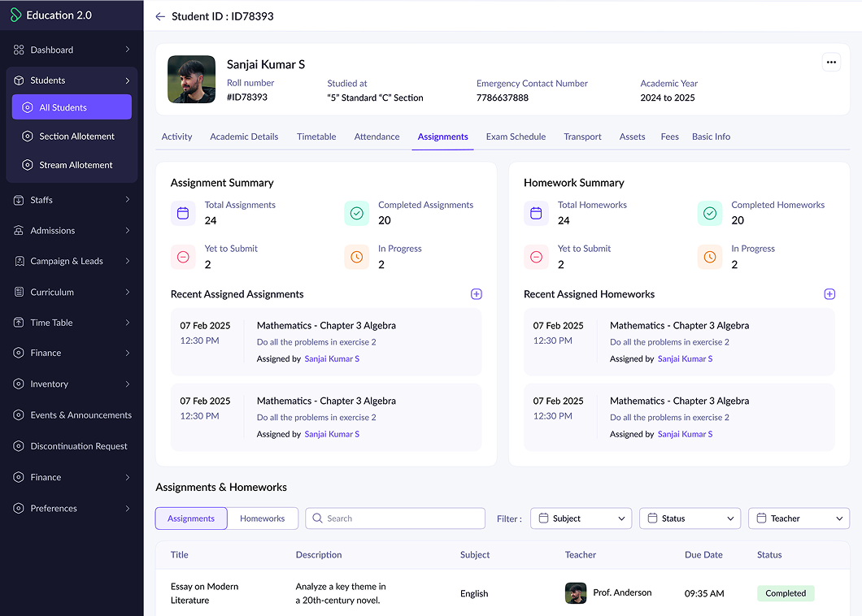The image size is (862, 616).
Task: Click Sanjai Kumar's profile photo
Action: (191, 79)
